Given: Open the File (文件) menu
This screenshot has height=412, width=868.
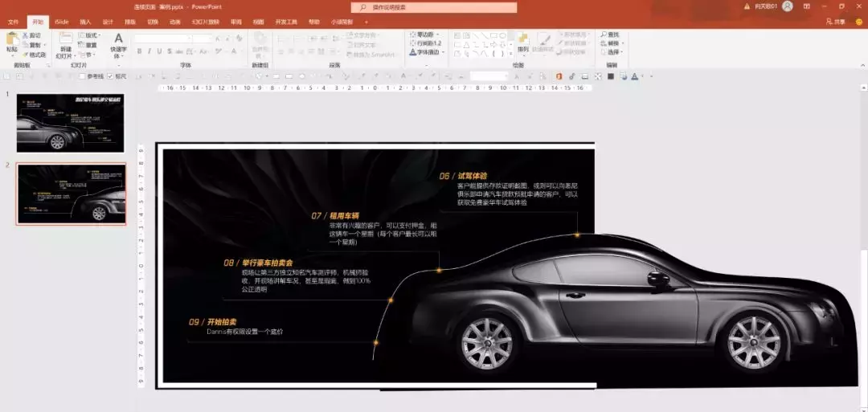Looking at the screenshot, I should click(13, 22).
